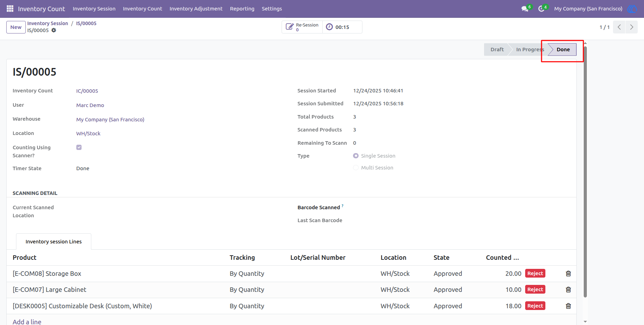The width and height of the screenshot is (644, 325).
Task: Open Inventory Count menu
Action: pos(143,9)
